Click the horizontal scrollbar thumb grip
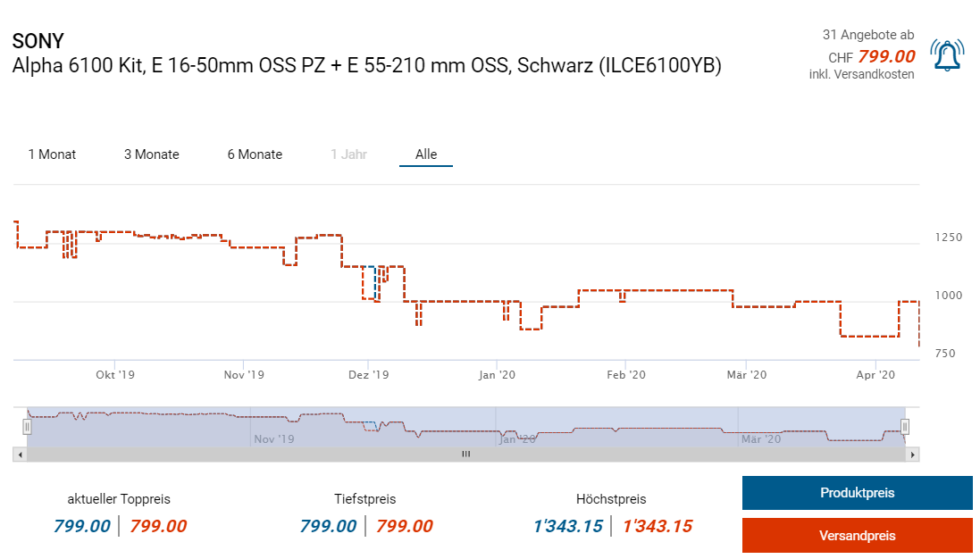The image size is (980, 559). [x=465, y=455]
